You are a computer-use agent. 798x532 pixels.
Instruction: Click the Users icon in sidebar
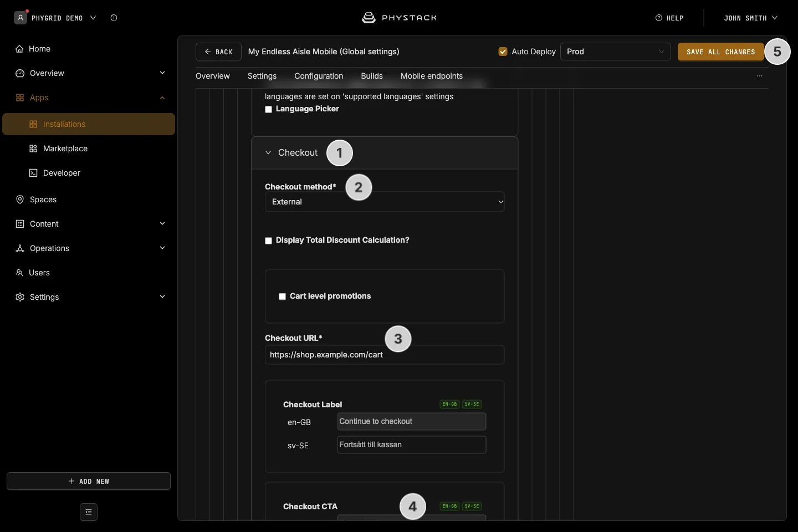(x=19, y=273)
